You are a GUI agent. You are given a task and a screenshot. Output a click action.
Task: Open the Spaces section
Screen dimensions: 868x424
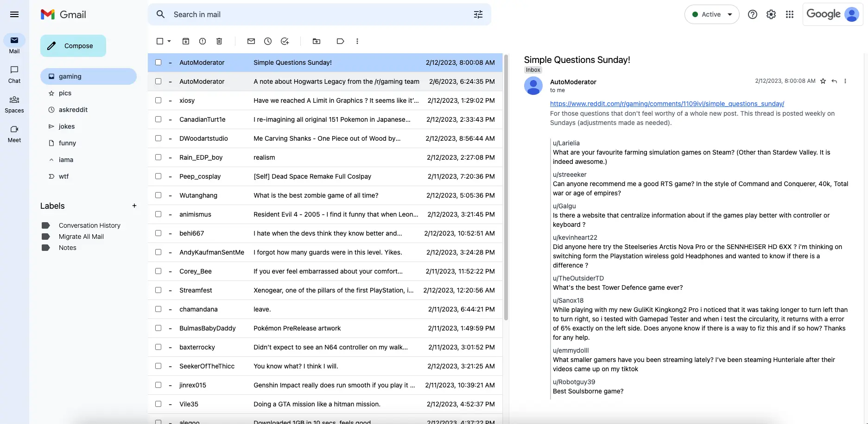[x=14, y=104]
